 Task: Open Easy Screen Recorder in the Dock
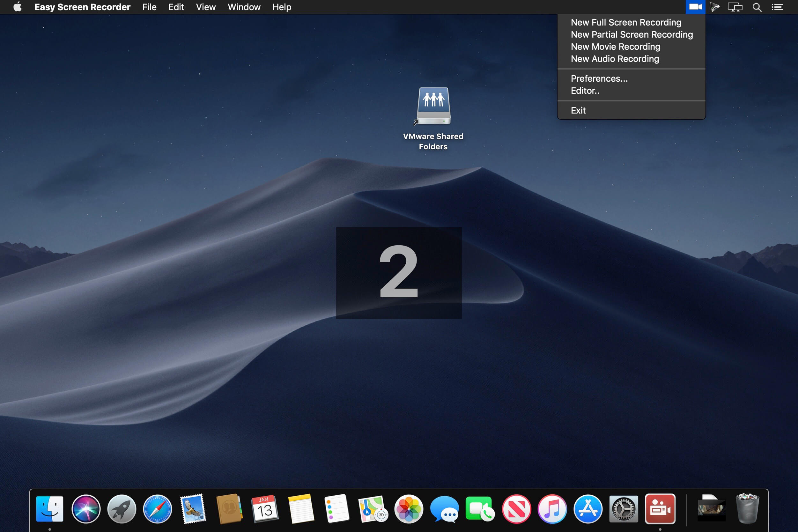pyautogui.click(x=660, y=509)
